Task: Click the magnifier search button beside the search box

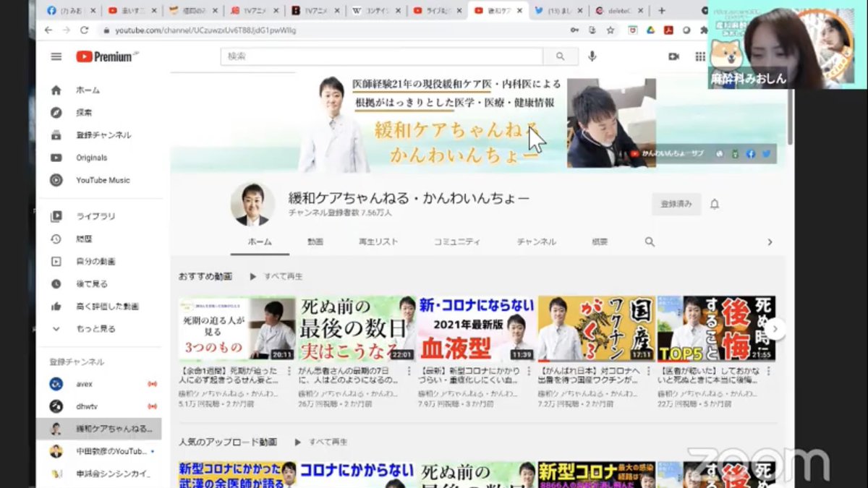Action: tap(560, 56)
